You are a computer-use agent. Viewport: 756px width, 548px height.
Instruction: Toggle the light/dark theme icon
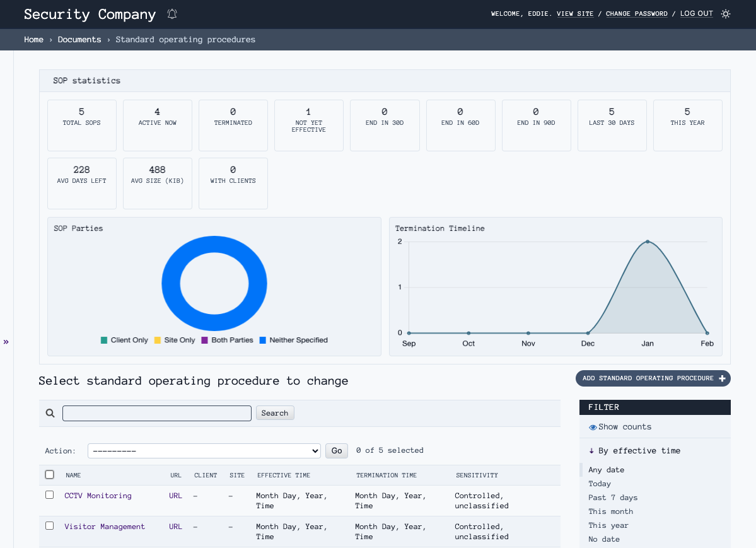(x=726, y=14)
